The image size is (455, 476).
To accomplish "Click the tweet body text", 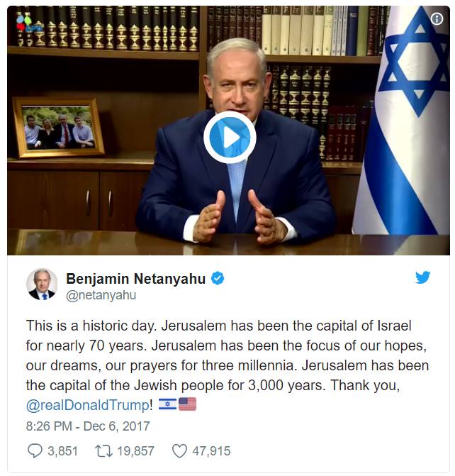I will [x=227, y=365].
